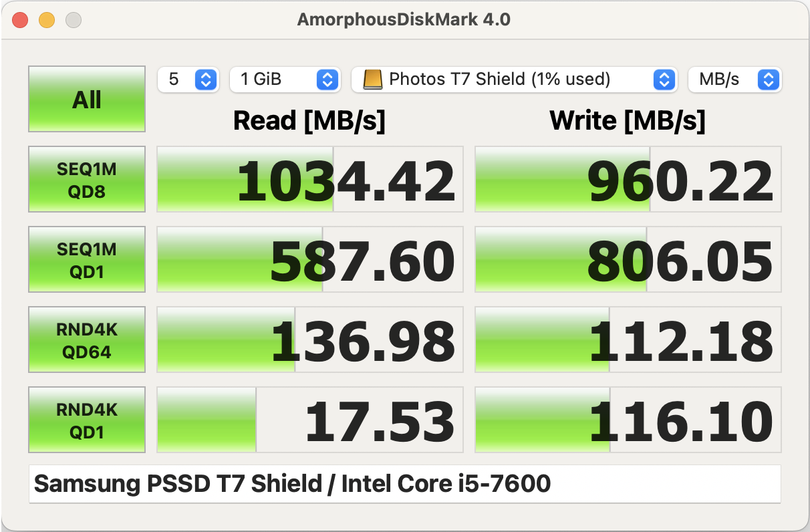
Task: Start the SEQ1M QD1 test
Action: click(87, 259)
